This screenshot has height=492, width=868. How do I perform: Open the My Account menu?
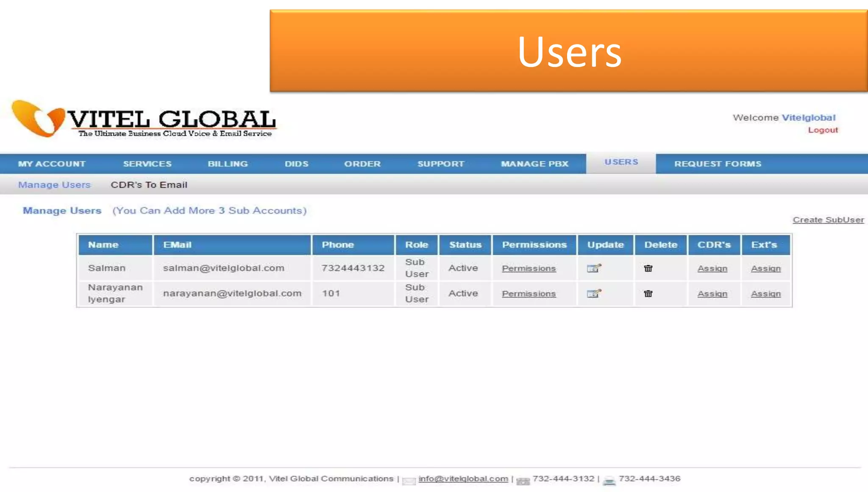click(52, 164)
